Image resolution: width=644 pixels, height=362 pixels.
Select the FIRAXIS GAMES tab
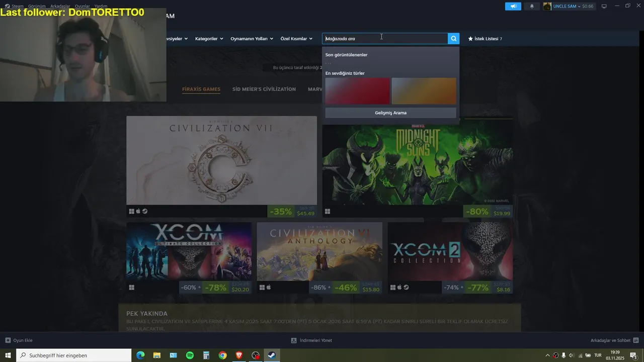click(x=201, y=89)
